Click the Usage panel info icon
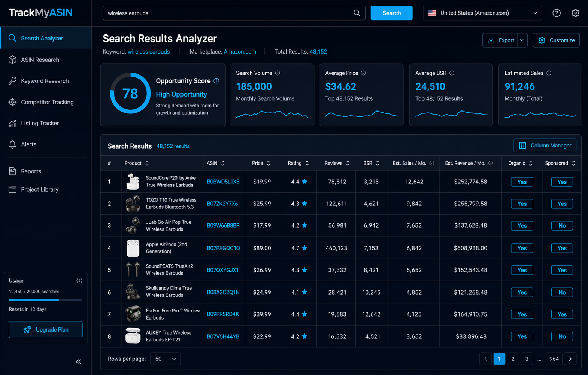 click(79, 281)
